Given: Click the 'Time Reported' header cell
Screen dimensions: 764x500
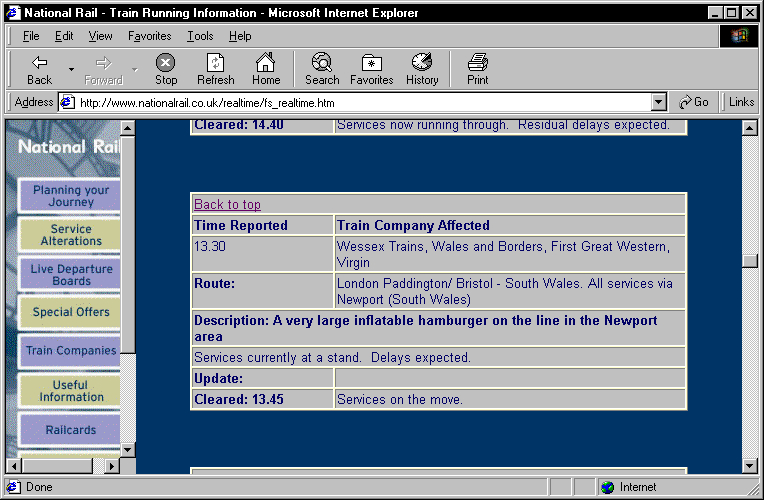Looking at the screenshot, I should (262, 225).
